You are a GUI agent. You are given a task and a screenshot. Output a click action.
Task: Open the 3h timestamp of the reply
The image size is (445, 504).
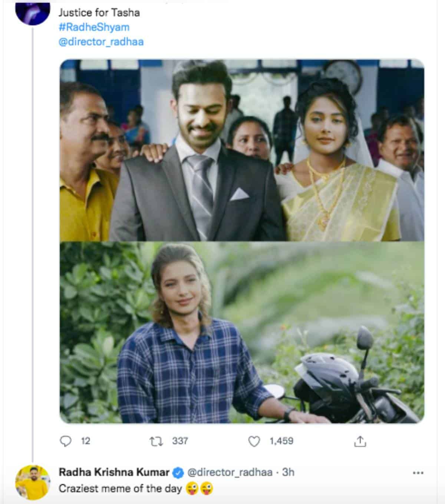click(x=288, y=472)
